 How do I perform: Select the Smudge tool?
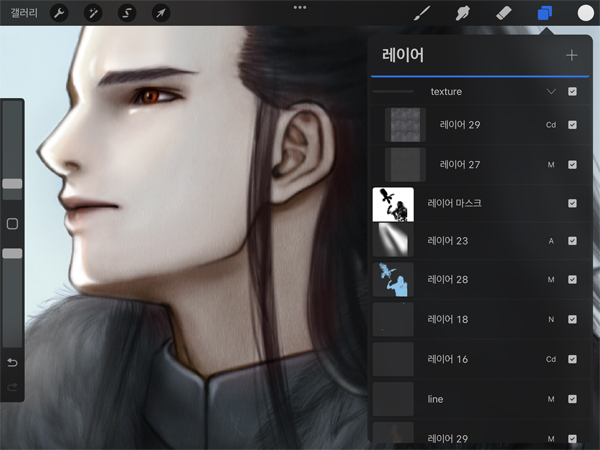click(463, 13)
